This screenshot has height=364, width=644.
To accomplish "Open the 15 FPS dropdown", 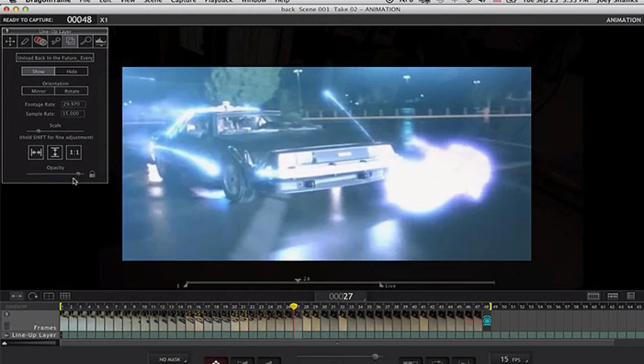I will [x=511, y=359].
